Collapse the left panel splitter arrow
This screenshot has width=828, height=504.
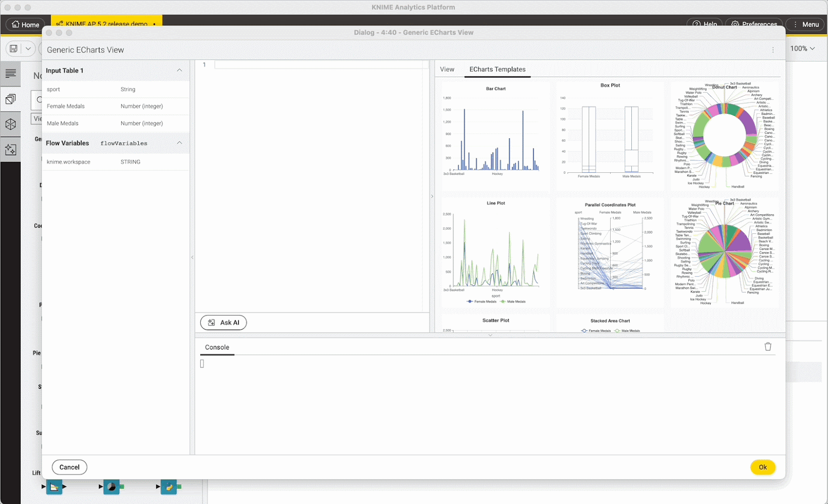pos(193,257)
